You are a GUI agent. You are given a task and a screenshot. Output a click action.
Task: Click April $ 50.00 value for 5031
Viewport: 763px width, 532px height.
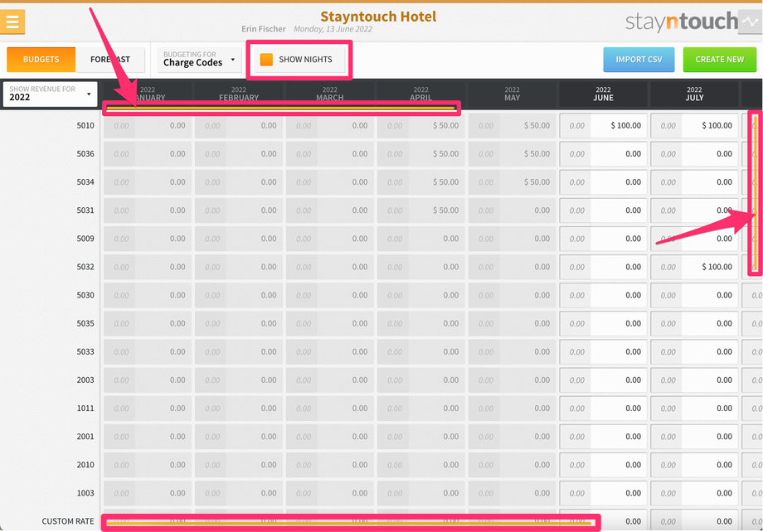coord(445,210)
